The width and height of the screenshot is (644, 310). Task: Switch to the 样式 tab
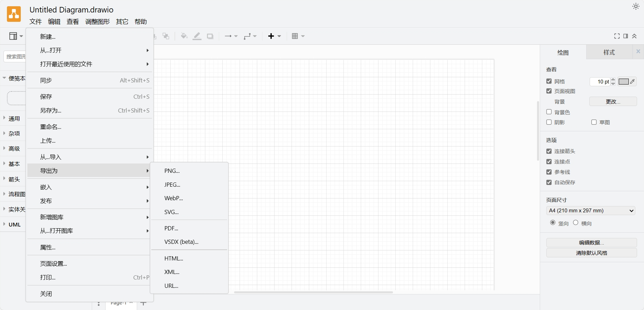[609, 52]
